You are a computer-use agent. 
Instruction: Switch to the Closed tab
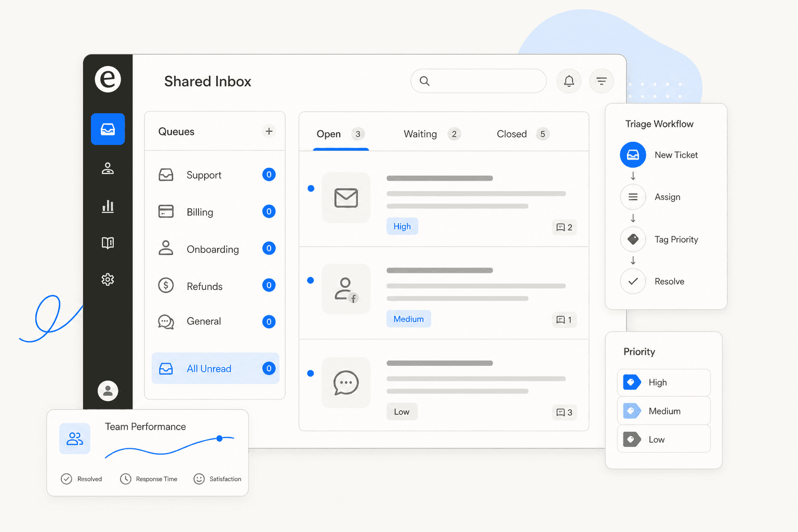pos(522,134)
